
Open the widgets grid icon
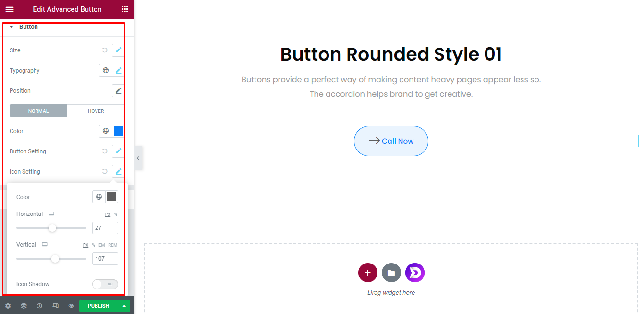pos(125,9)
